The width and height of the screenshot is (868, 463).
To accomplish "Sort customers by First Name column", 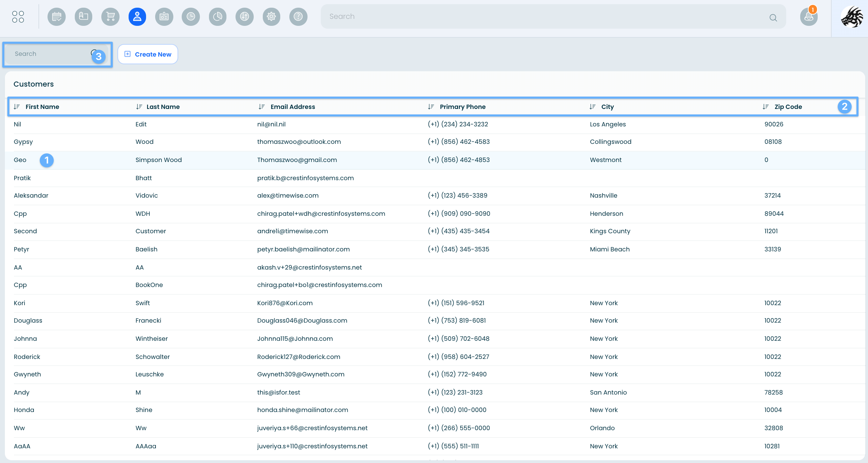I will [42, 107].
